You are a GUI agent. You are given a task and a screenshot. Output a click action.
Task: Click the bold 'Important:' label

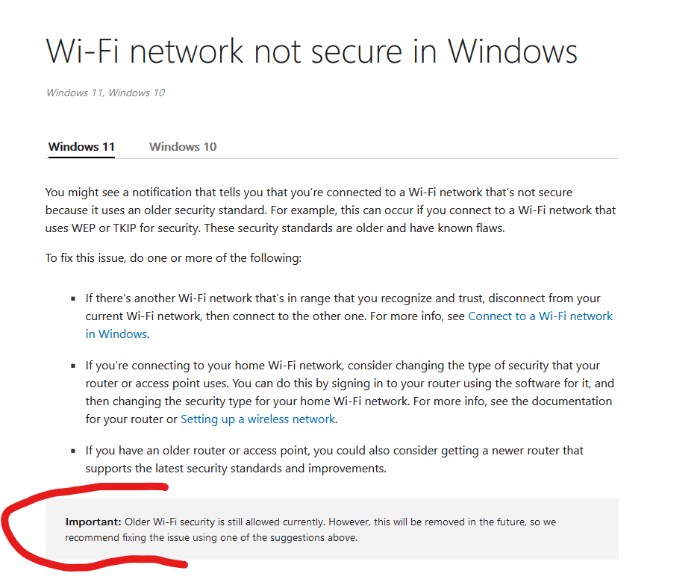93,522
